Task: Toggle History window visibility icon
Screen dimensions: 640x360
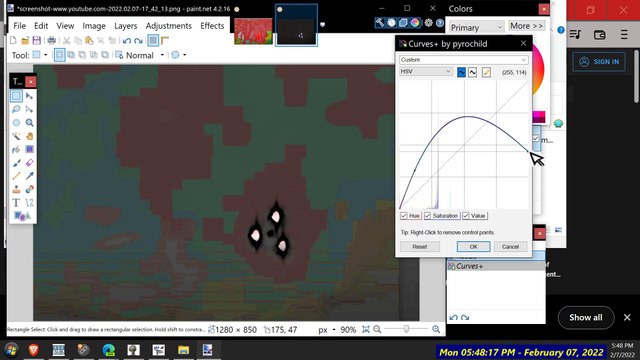Action: point(391,23)
